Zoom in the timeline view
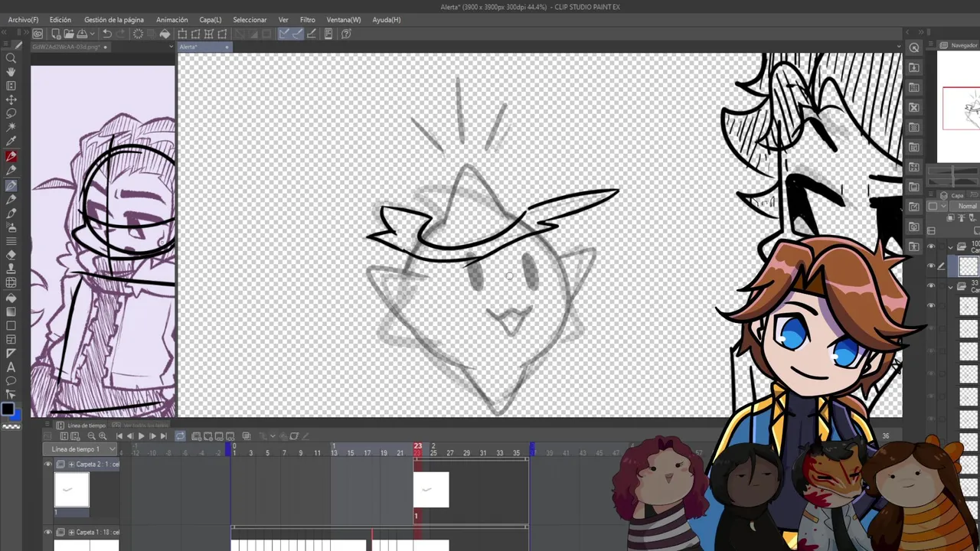Image resolution: width=980 pixels, height=551 pixels. [103, 436]
